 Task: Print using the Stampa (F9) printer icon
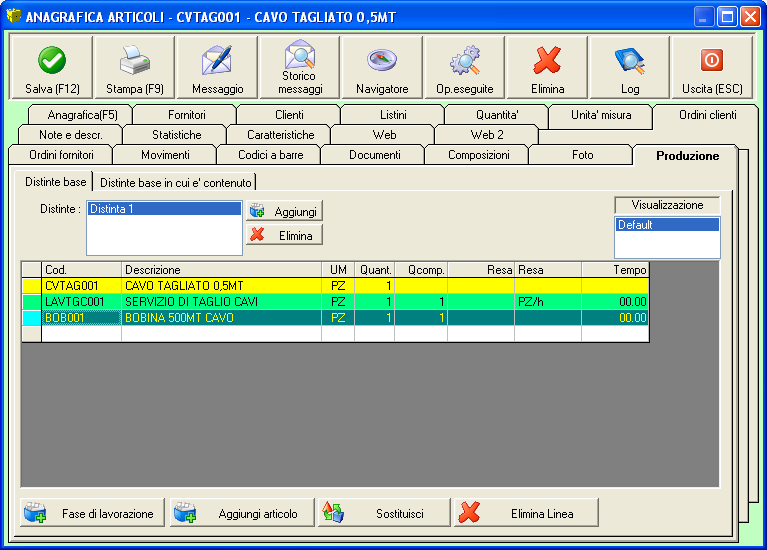[x=135, y=61]
